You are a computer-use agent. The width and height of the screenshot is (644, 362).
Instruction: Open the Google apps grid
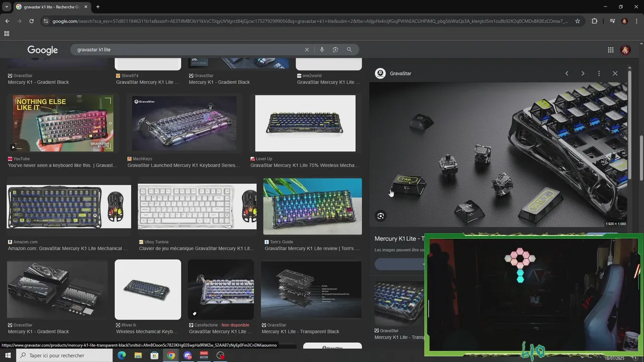coord(611,50)
